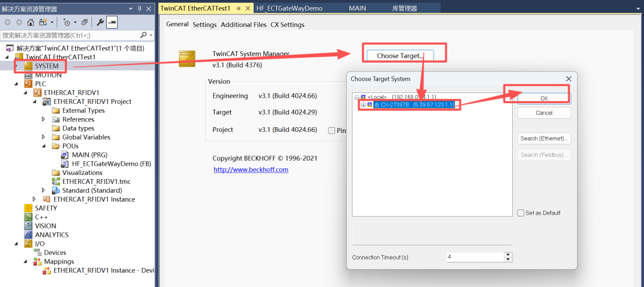Open the Solution Explorer window position dropdown
Image resolution: width=644 pixels, height=287 pixels.
coord(131,8)
